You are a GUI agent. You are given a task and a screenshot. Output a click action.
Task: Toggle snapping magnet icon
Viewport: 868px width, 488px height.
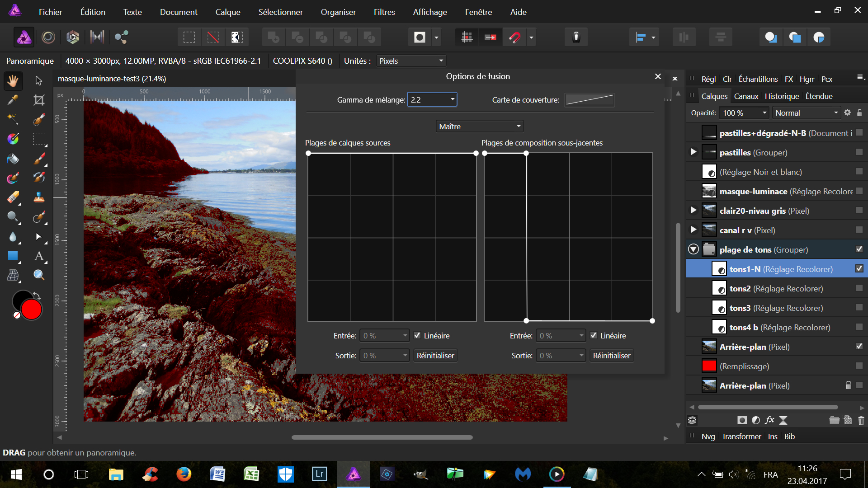pyautogui.click(x=515, y=37)
